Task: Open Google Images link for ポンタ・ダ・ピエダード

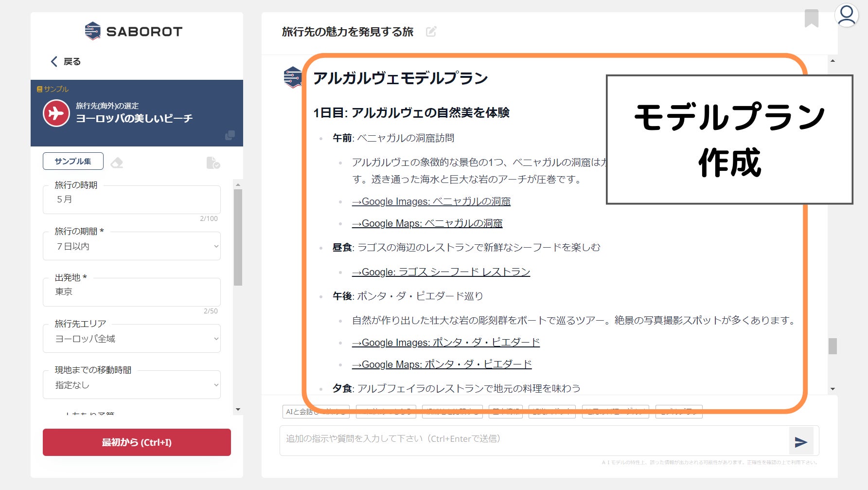Action: [x=446, y=343]
